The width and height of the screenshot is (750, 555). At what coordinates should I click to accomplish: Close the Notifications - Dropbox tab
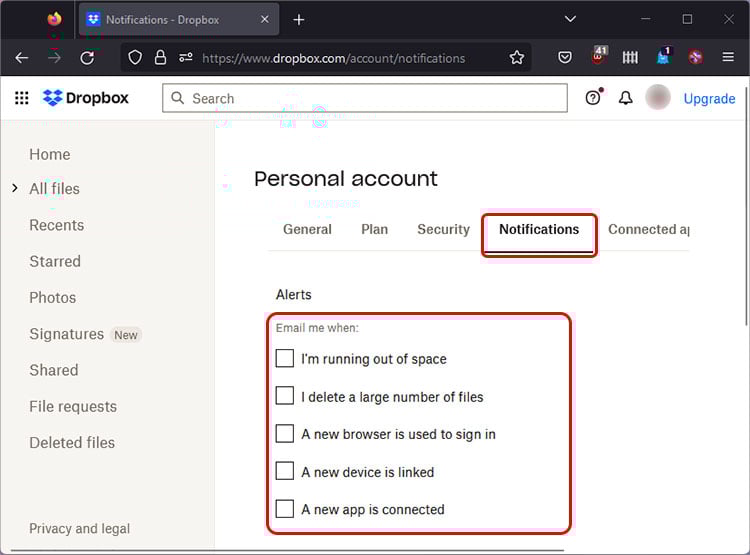265,19
